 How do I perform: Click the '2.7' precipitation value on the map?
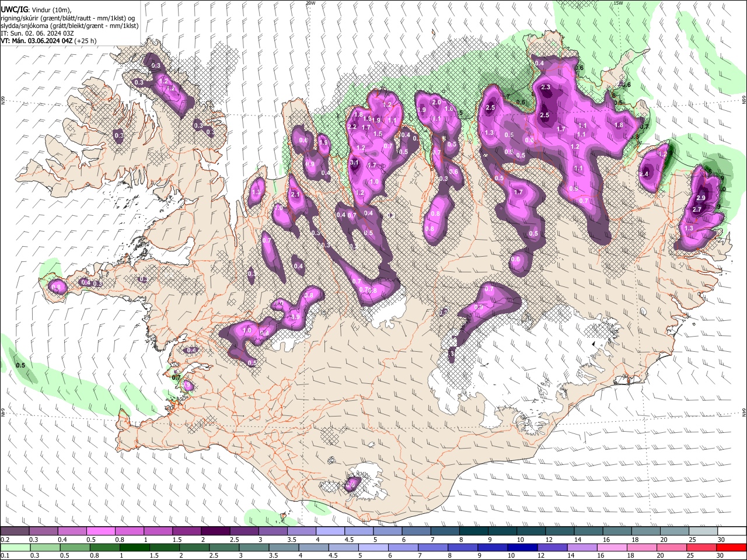pyautogui.click(x=696, y=210)
